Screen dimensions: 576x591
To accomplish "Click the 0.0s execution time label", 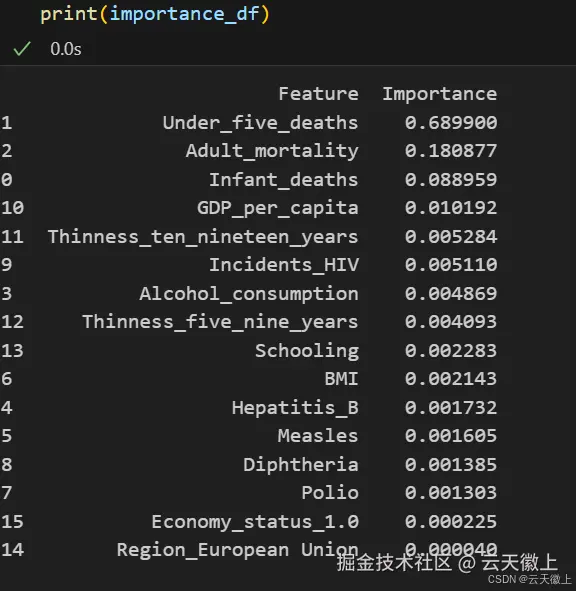I will pyautogui.click(x=66, y=49).
